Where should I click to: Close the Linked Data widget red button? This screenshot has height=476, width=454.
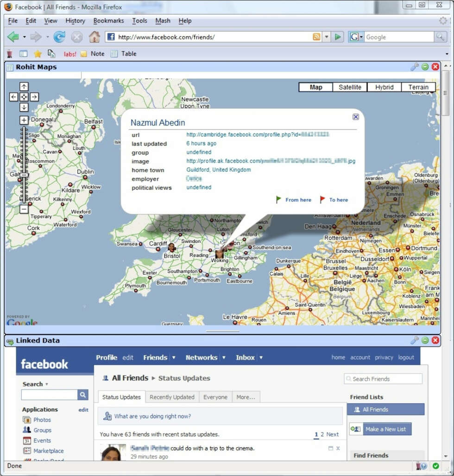point(435,340)
